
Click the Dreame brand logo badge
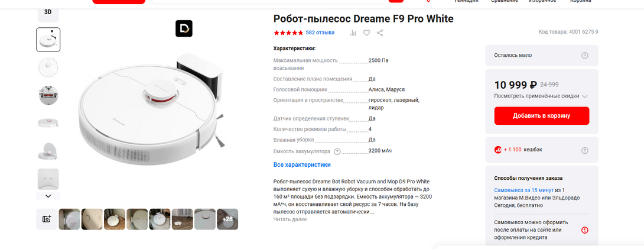[x=184, y=28]
